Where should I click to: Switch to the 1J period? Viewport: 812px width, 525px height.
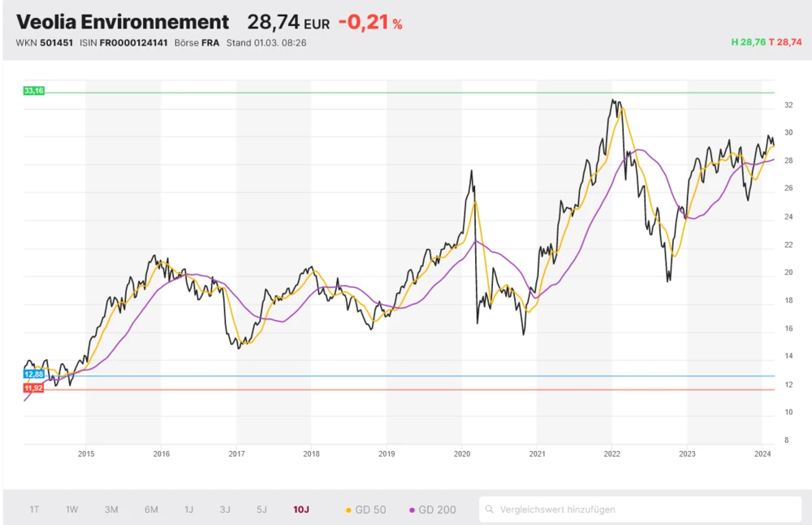188,510
